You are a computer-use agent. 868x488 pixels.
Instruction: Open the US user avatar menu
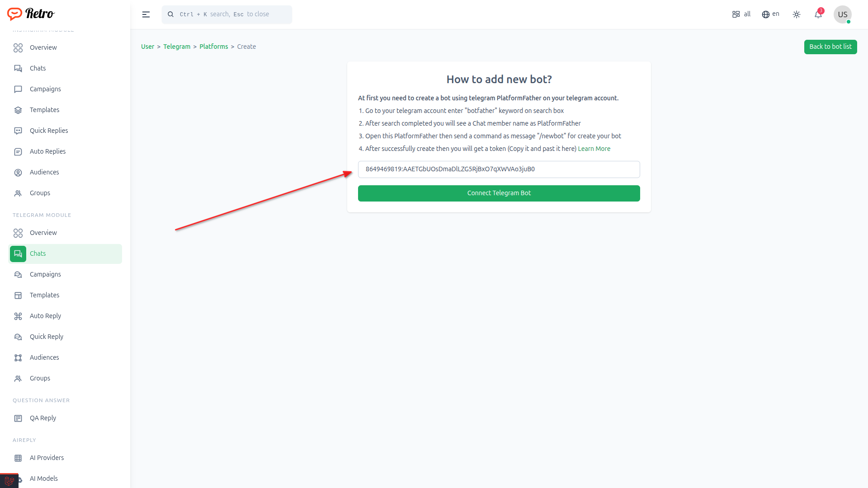tap(842, 14)
